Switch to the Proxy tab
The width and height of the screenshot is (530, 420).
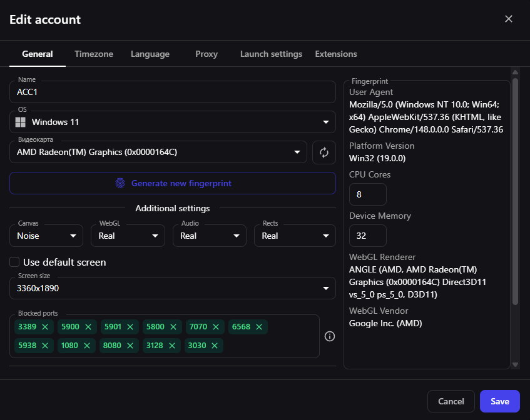tap(206, 54)
